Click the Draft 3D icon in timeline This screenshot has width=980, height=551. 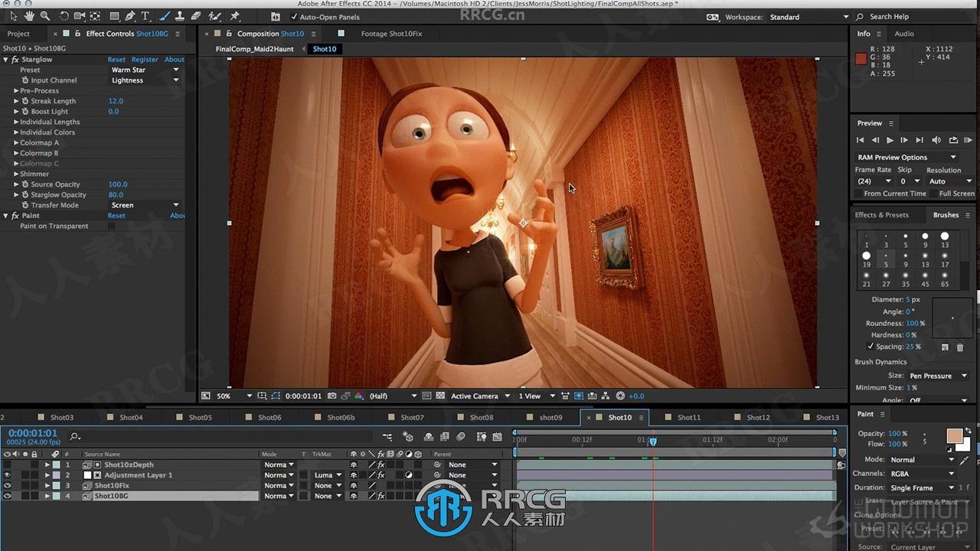(x=408, y=437)
